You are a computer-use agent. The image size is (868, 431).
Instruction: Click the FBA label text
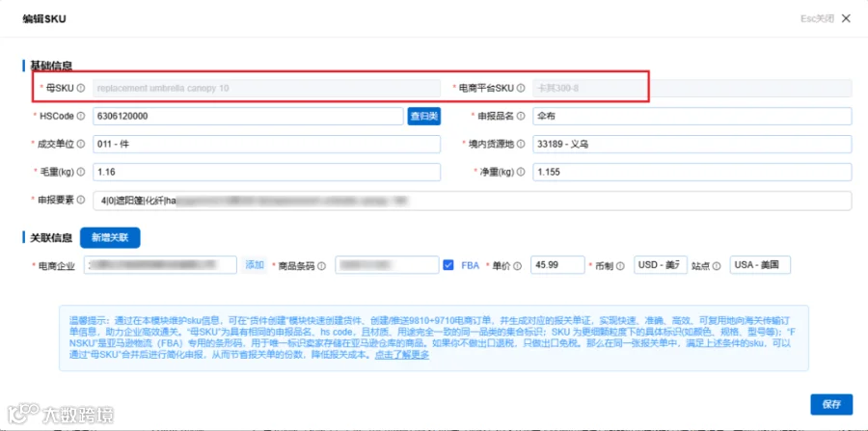click(x=471, y=265)
